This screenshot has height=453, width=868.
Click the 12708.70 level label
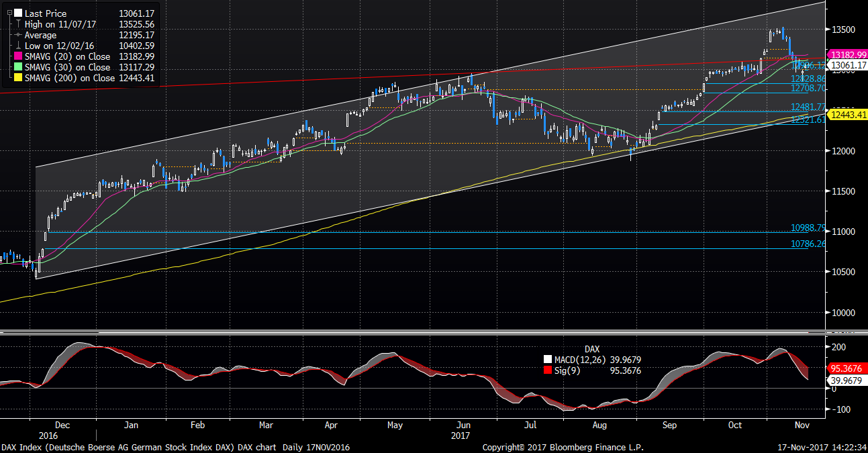[x=808, y=88]
